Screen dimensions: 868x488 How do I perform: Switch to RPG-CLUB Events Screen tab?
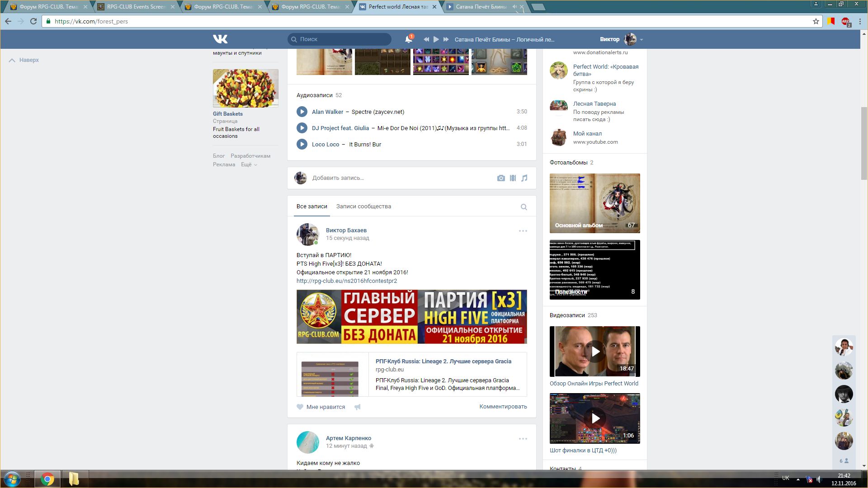click(x=136, y=7)
